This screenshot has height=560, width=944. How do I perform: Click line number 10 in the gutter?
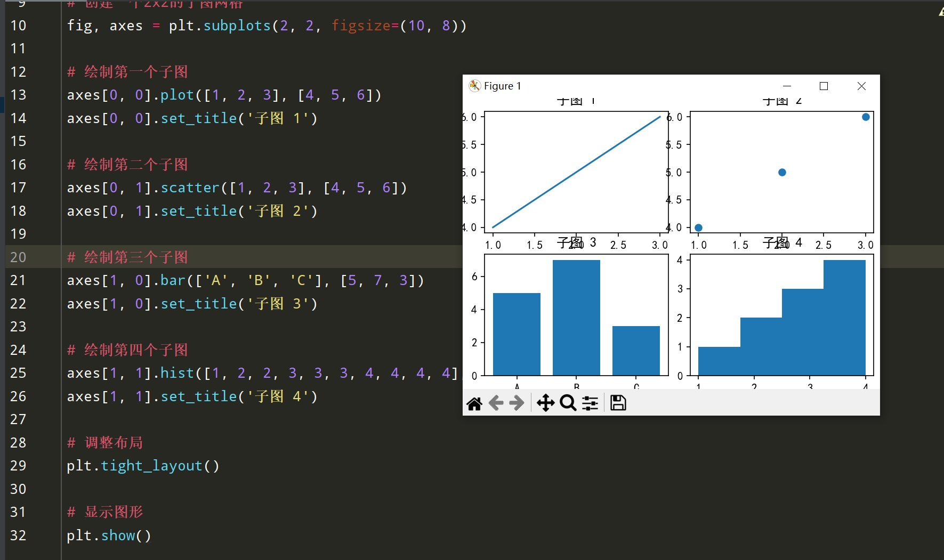point(18,26)
